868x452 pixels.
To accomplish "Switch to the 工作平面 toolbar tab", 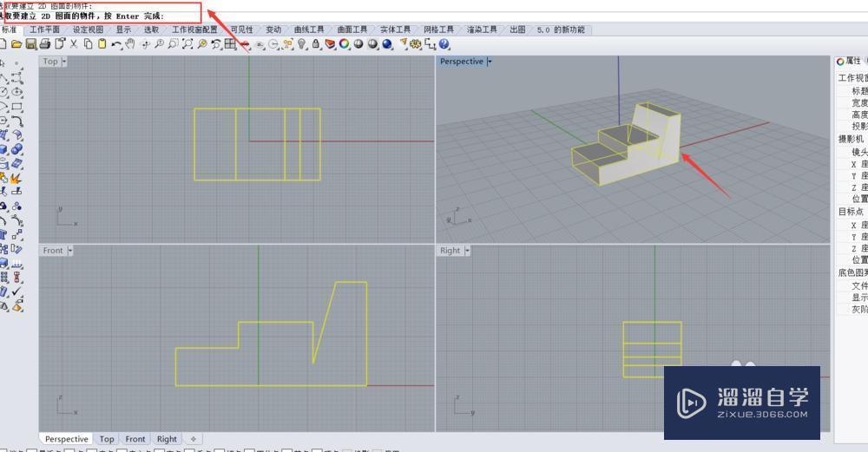I will point(45,29).
